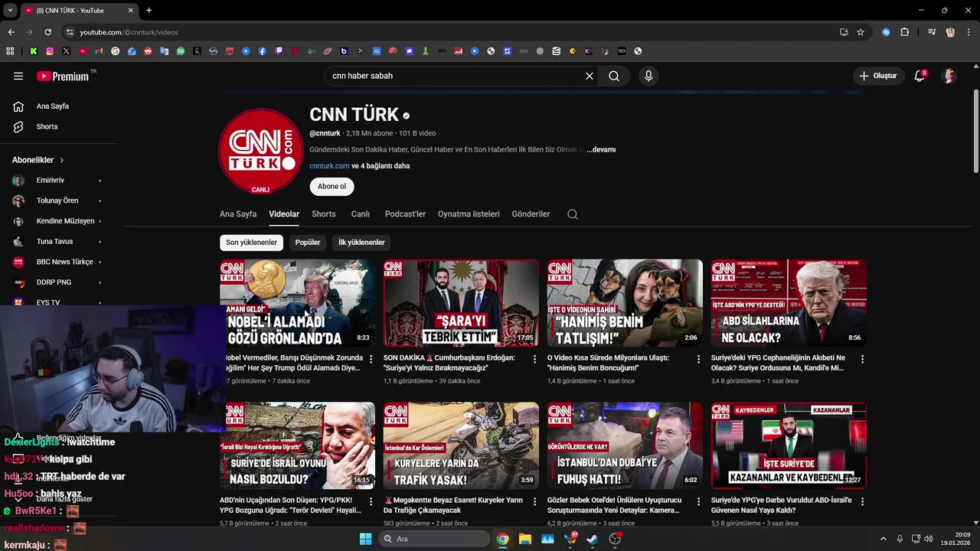
Task: Expand the channel description with ...devamı
Action: [x=601, y=150]
